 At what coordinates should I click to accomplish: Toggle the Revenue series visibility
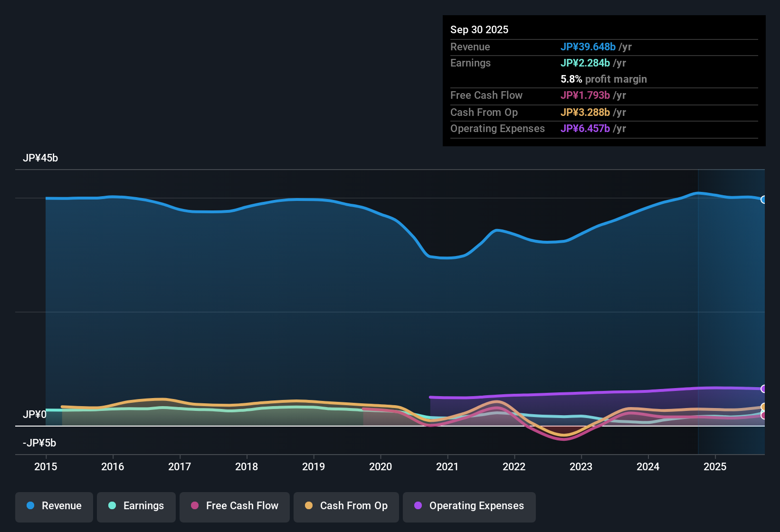(54, 506)
